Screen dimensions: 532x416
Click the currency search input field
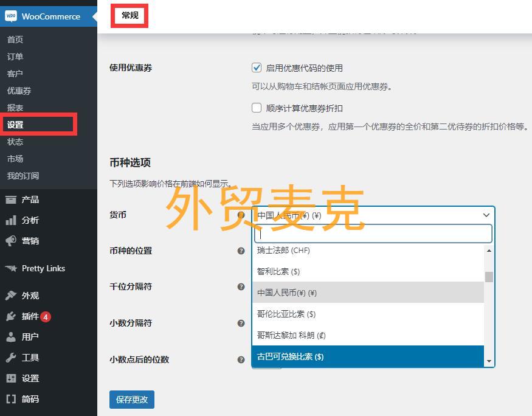[373, 234]
